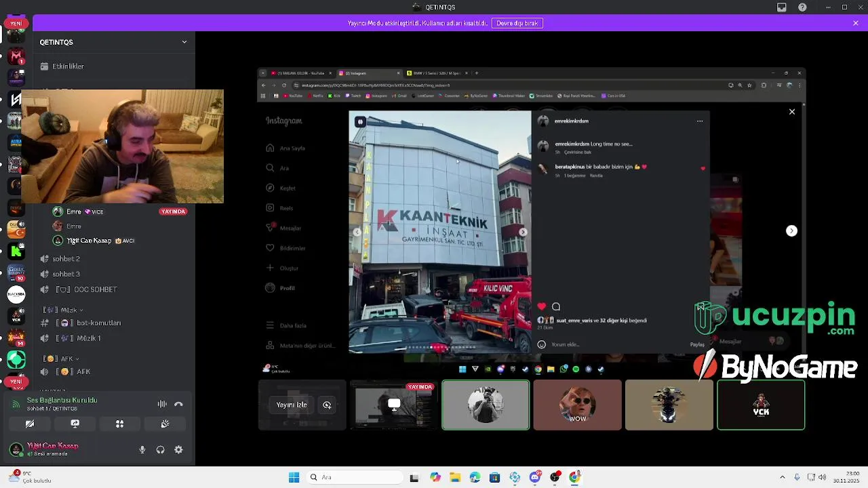
Task: Toggle the red like heart on Instagram post
Action: coord(541,306)
